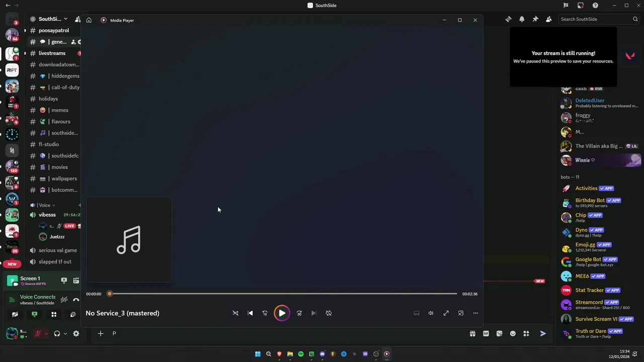This screenshot has height=362, width=644.
Task: Go to previous track in Media Player
Action: 250,313
